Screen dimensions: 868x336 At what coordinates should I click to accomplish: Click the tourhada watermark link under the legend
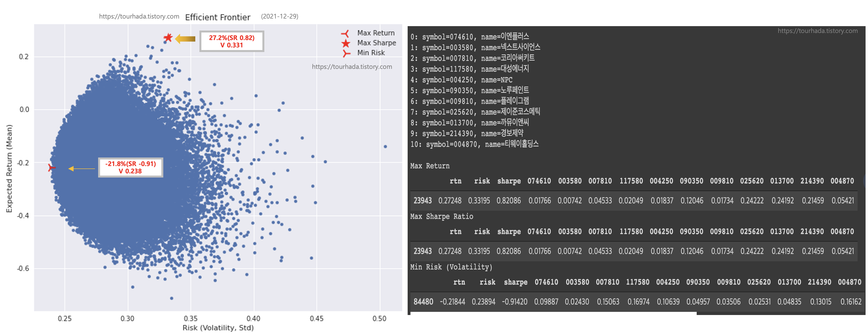coord(352,67)
